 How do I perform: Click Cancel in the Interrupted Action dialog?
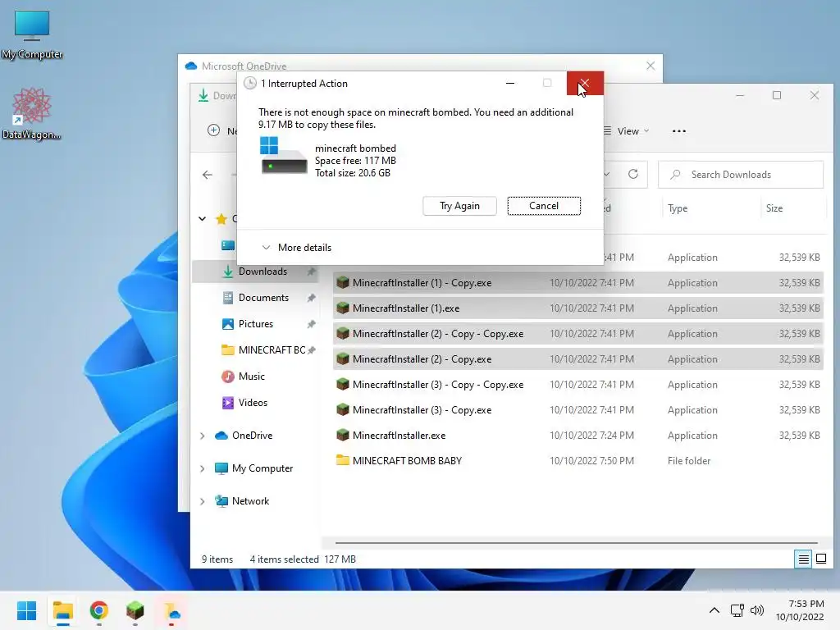[x=544, y=206]
